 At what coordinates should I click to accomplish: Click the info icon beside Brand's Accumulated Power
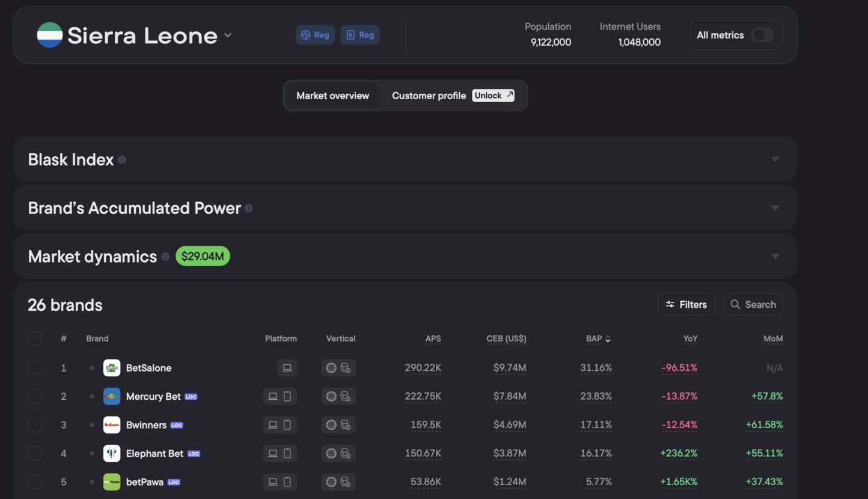tap(249, 209)
